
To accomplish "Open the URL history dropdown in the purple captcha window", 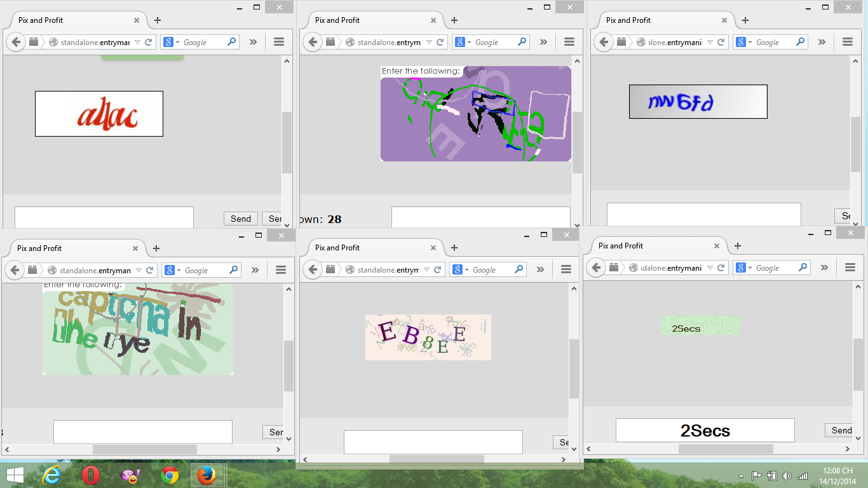I will [429, 43].
